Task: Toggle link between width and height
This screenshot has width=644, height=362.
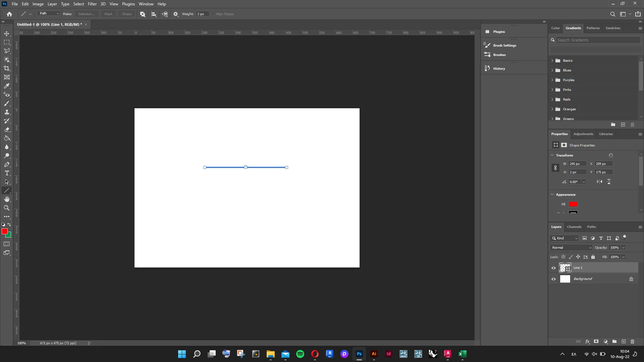Action: click(555, 168)
